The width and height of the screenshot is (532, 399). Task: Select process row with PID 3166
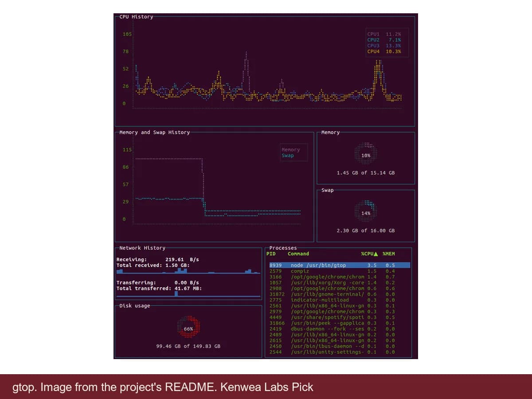(340, 277)
